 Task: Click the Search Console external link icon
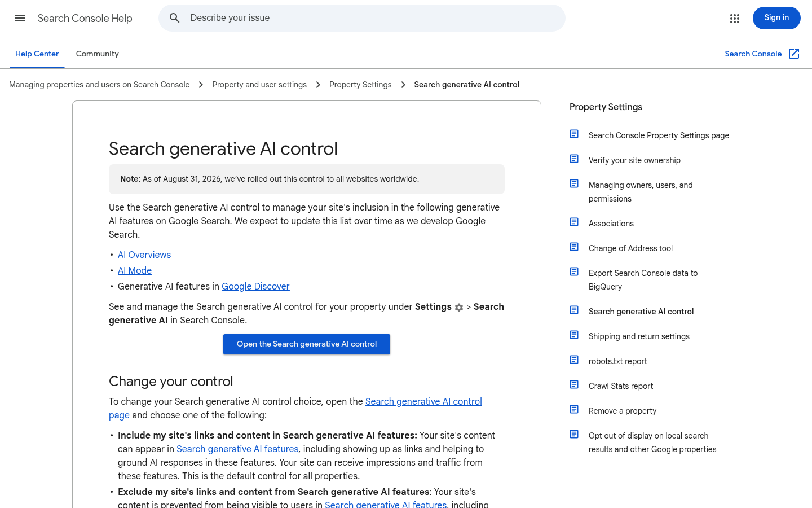(x=794, y=54)
